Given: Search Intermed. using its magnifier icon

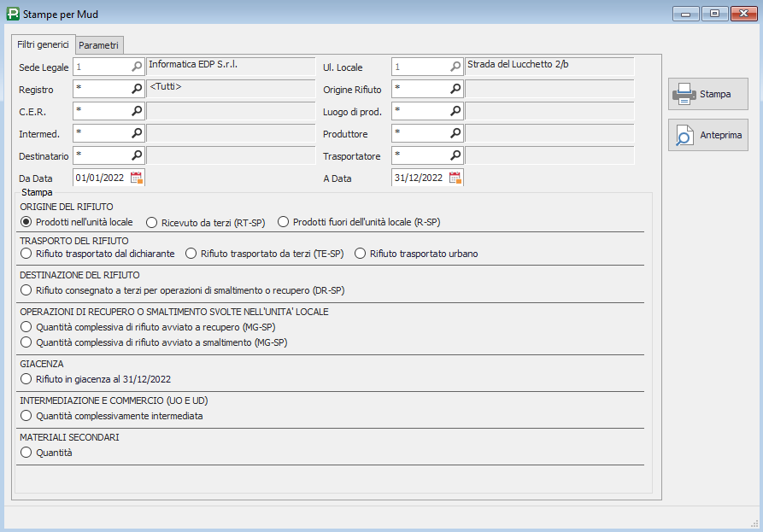Looking at the screenshot, I should [x=137, y=132].
